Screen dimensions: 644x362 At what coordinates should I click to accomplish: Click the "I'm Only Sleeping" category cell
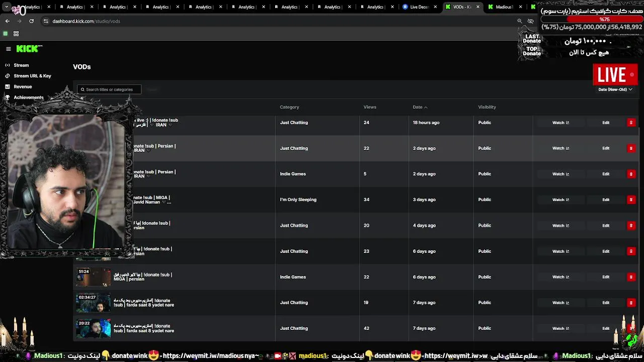(298, 200)
